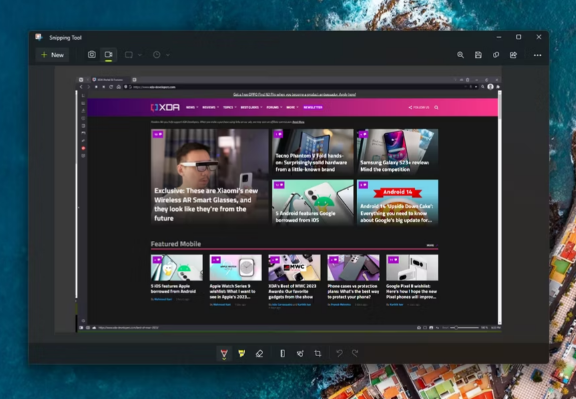This screenshot has height=399, width=576.
Task: Click the NEWSLETTER button on XDA navbar
Action: (x=313, y=107)
